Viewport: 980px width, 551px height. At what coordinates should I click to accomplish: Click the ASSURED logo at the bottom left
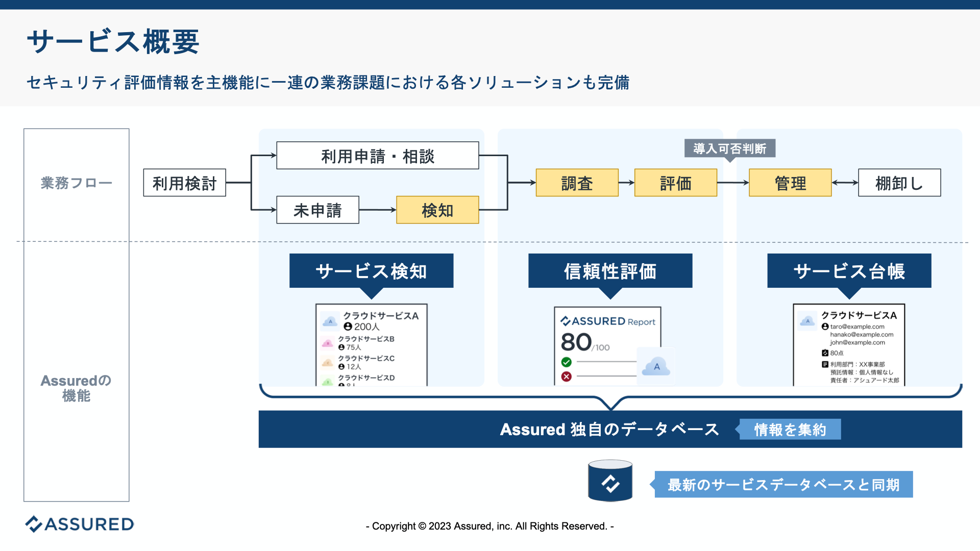[79, 524]
